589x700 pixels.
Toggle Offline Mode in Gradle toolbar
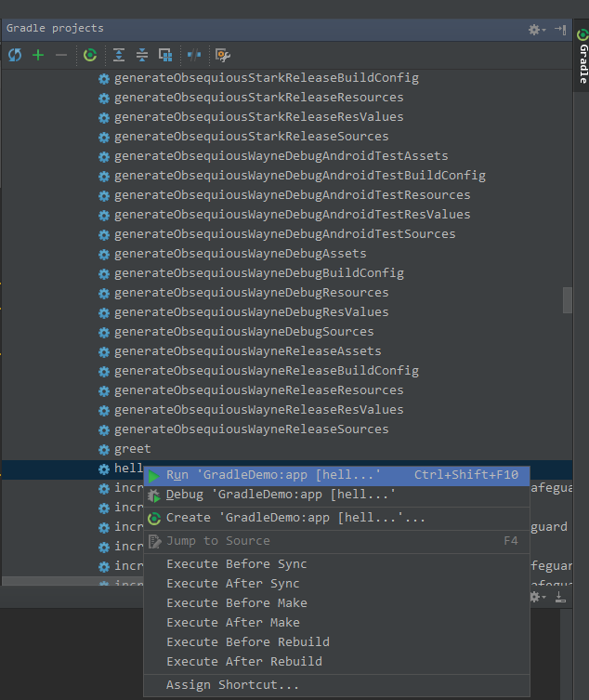click(x=194, y=55)
